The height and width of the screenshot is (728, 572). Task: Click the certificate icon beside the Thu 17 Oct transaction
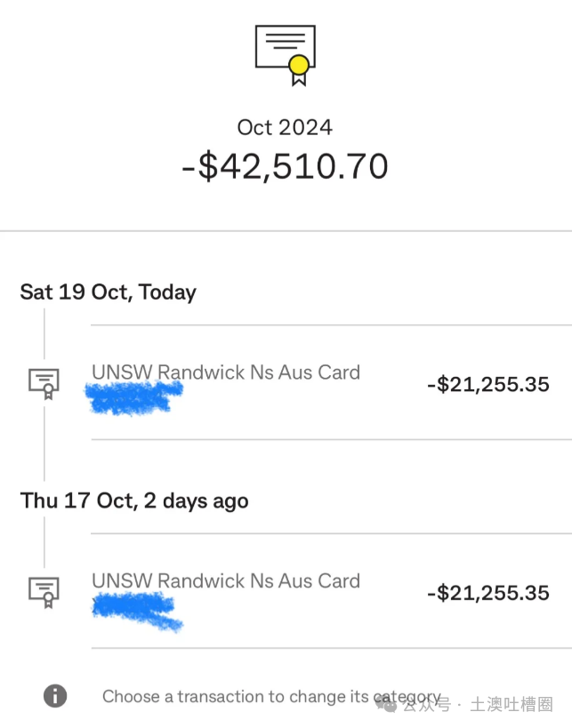pyautogui.click(x=44, y=590)
